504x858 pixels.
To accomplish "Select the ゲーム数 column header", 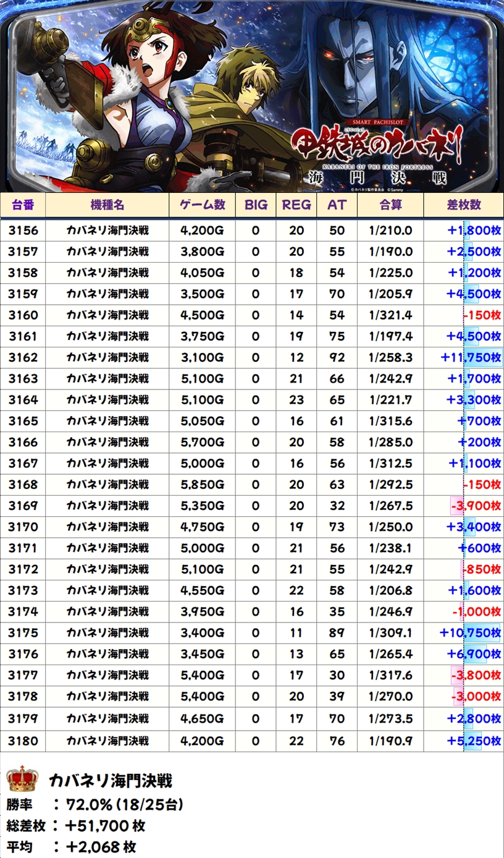I will 203,205.
